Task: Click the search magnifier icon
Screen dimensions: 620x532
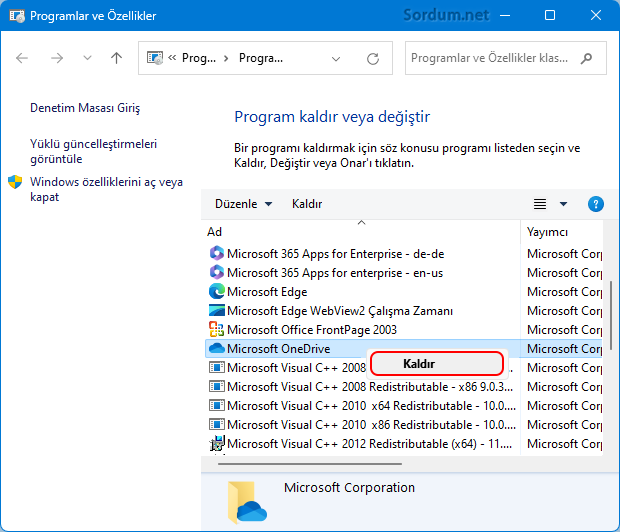Action: (x=587, y=58)
